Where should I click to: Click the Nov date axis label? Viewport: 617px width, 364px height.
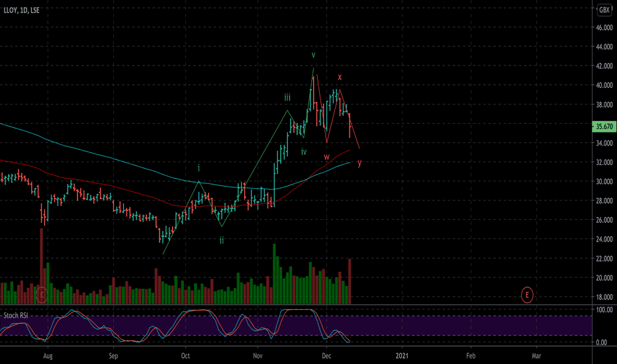pyautogui.click(x=258, y=356)
